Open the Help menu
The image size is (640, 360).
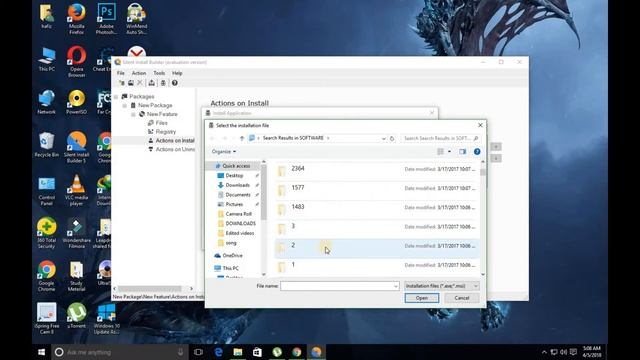(177, 73)
